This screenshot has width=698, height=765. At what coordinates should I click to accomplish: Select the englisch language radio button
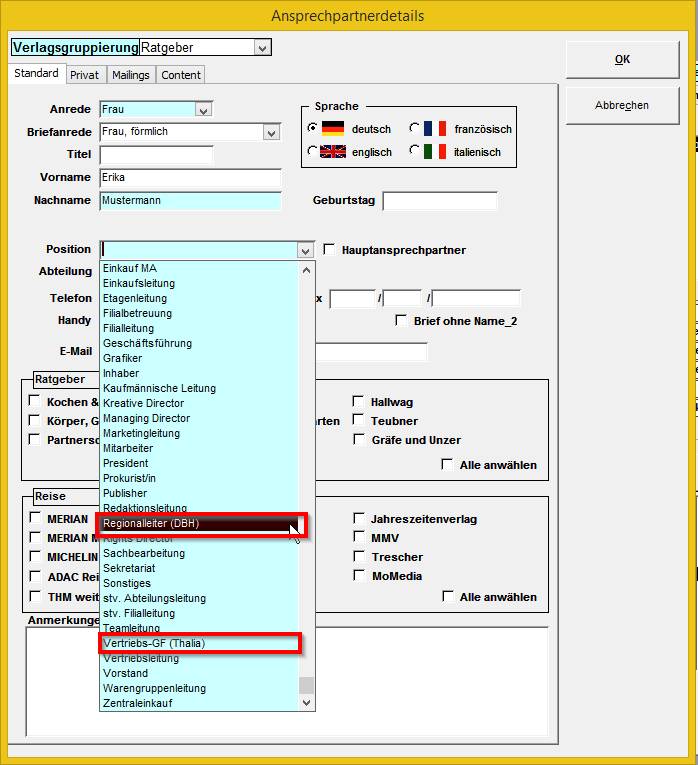pyautogui.click(x=312, y=151)
